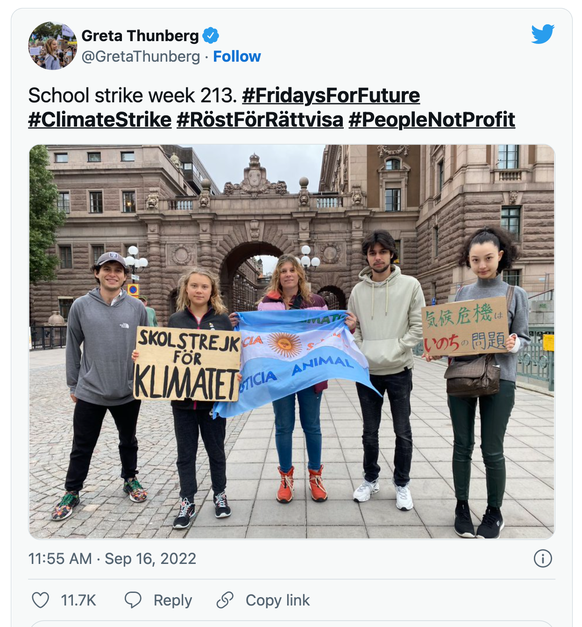Click the Reply text label
The width and height of the screenshot is (582, 627).
tap(173, 601)
